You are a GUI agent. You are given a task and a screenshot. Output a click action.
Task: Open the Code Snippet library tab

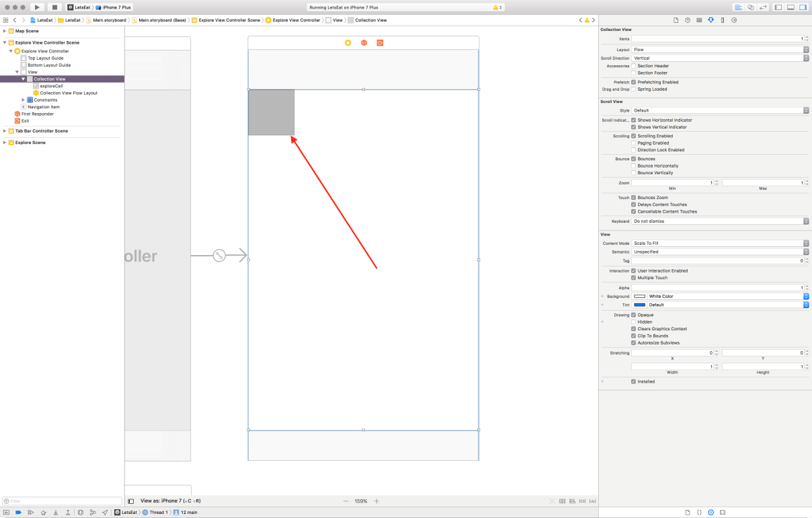pos(699,513)
